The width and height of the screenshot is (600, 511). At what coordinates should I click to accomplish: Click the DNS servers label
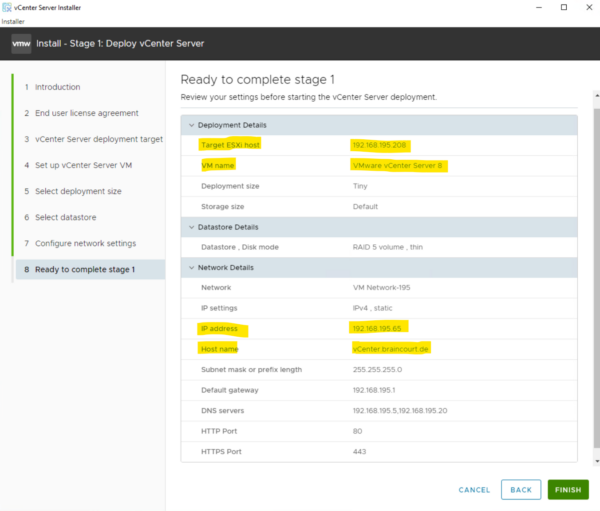pos(222,411)
